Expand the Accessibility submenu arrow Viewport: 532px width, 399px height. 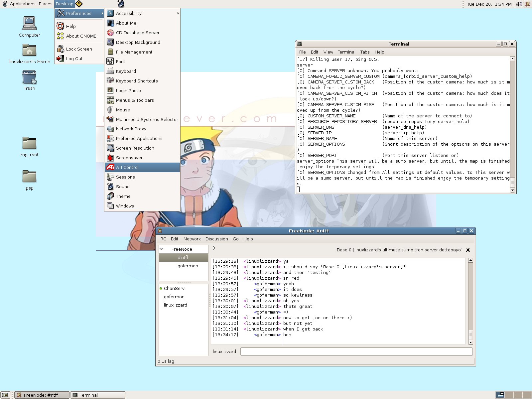tap(178, 13)
